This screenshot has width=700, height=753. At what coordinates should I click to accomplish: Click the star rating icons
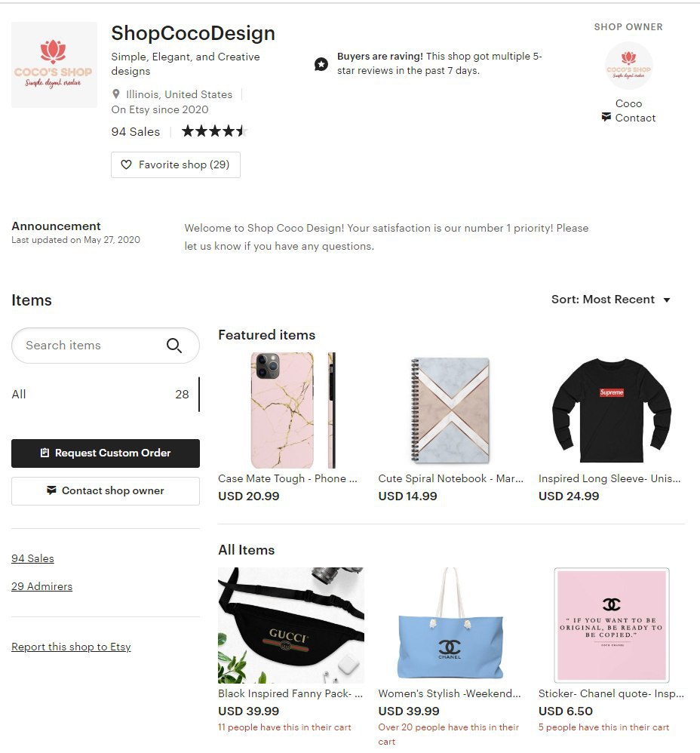pyautogui.click(x=214, y=131)
